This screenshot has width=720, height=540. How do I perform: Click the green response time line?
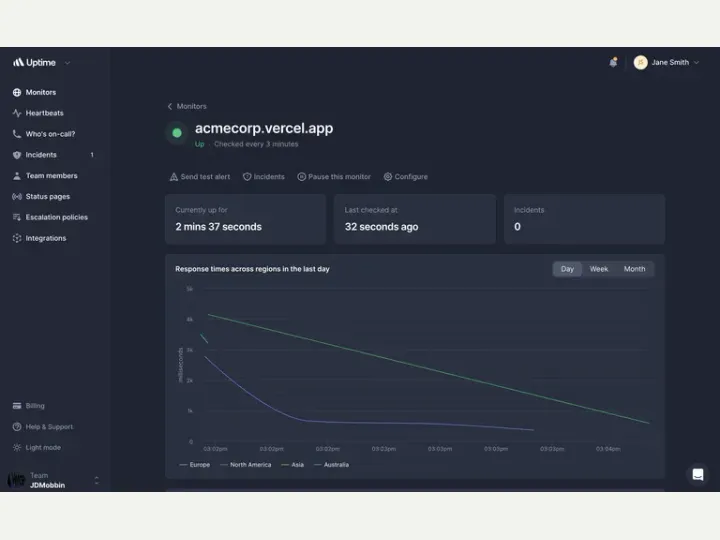[429, 369]
